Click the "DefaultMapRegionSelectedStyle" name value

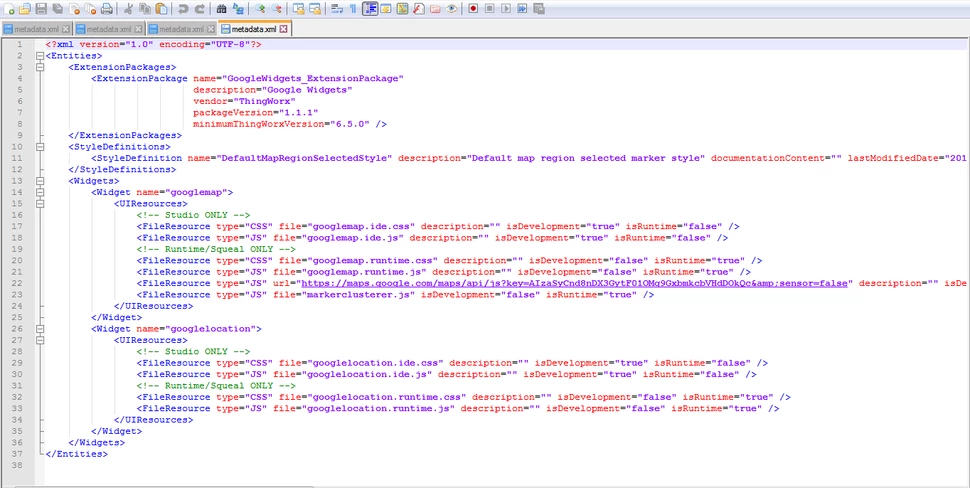[x=305, y=158]
